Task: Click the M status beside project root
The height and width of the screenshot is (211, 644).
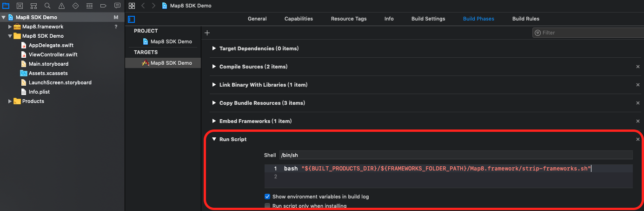Action: point(116,17)
